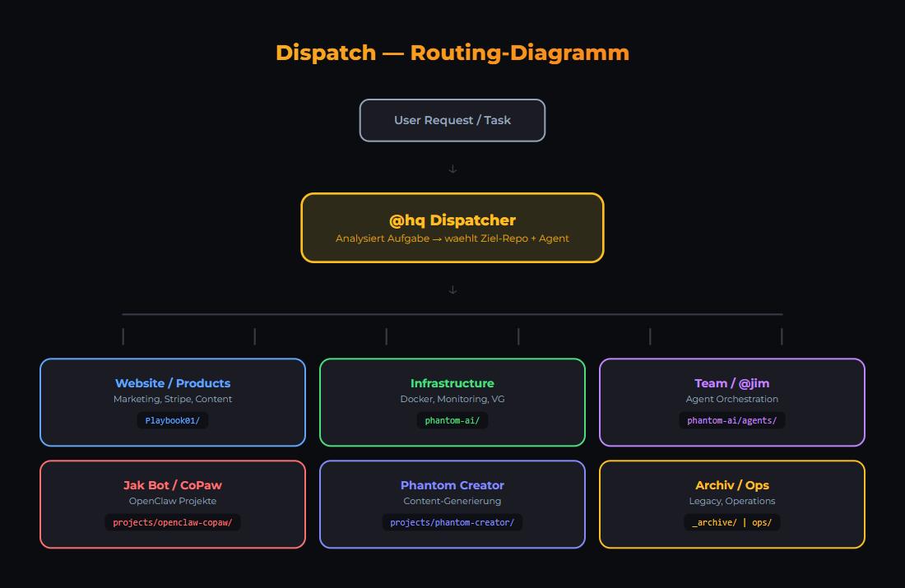Image resolution: width=905 pixels, height=588 pixels.
Task: Open the Website / Products card title
Action: pos(173,383)
